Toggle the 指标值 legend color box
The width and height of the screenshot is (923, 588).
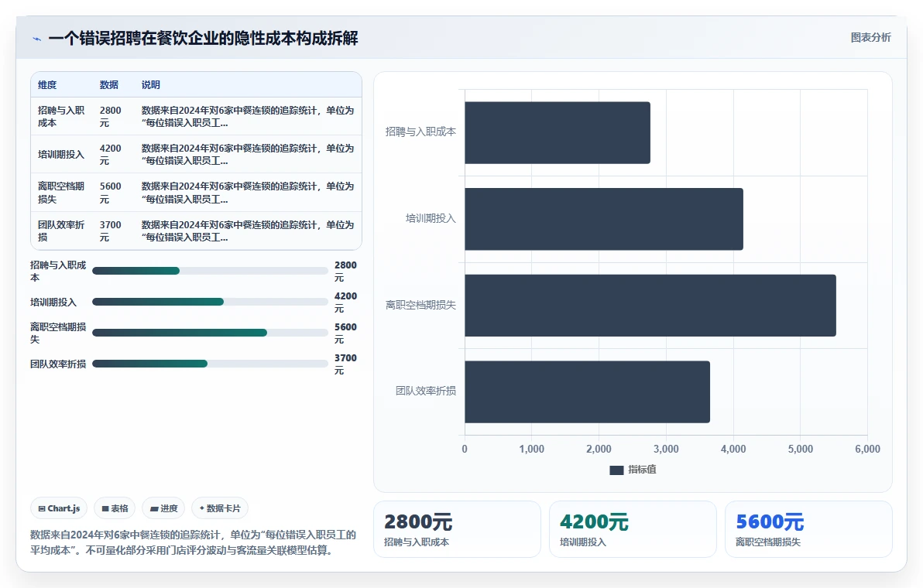[616, 470]
